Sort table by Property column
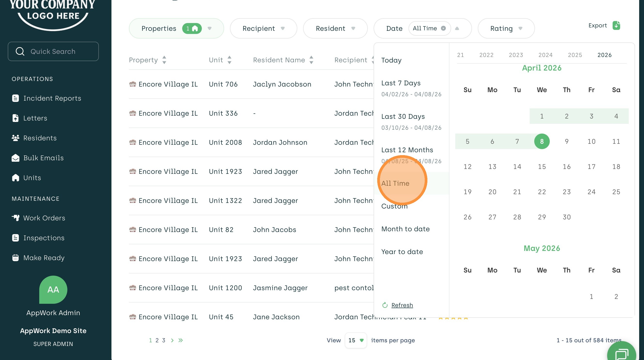Screen dimensions: 644x360 164,60
